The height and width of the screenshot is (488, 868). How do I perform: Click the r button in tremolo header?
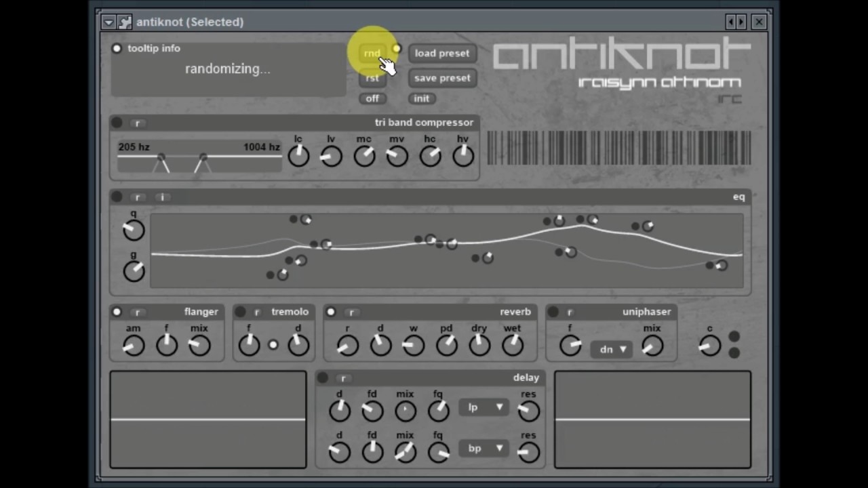[x=257, y=312]
